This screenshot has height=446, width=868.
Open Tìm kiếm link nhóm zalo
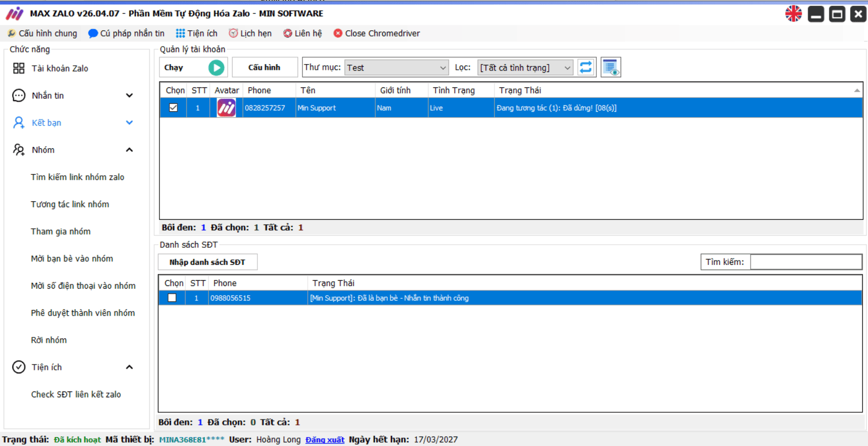(77, 177)
